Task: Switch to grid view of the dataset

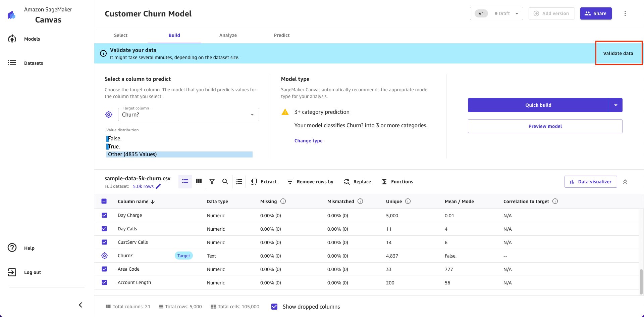Action: click(x=199, y=181)
